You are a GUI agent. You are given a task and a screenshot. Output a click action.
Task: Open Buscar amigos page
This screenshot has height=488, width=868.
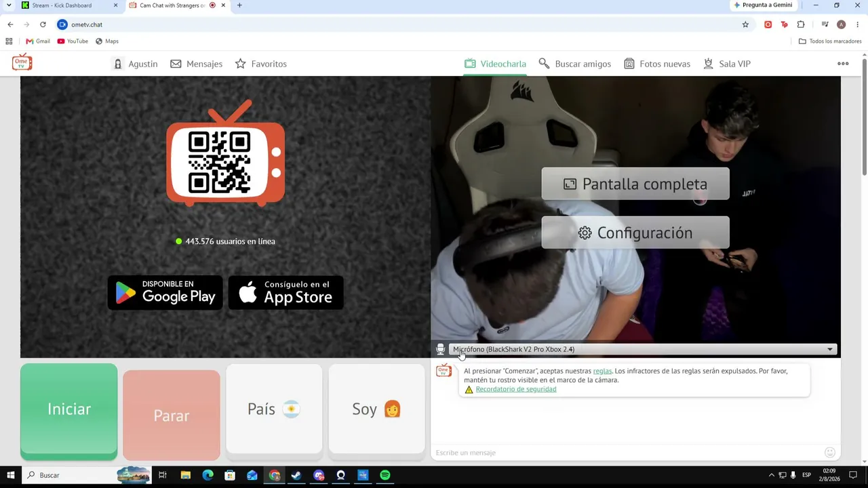(574, 64)
